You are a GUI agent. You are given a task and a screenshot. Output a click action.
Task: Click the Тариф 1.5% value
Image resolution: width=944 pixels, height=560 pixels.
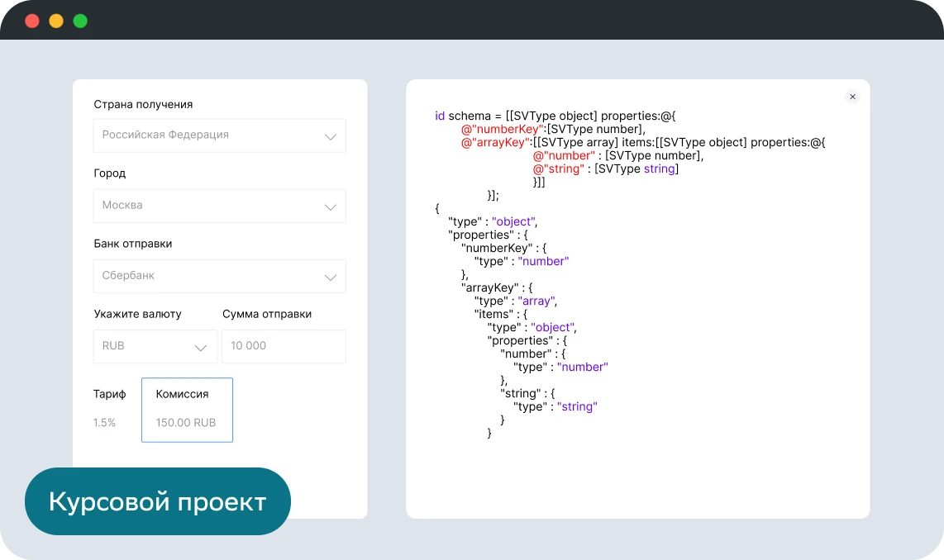(105, 423)
